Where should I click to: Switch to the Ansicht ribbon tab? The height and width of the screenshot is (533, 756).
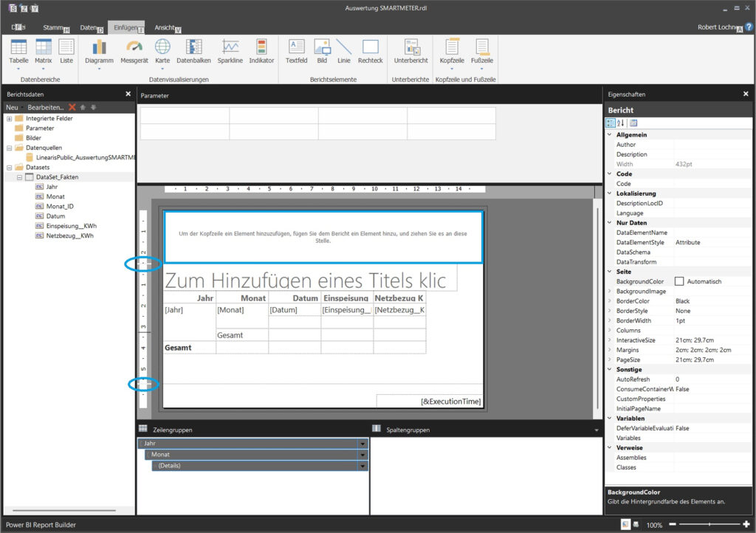pyautogui.click(x=165, y=27)
